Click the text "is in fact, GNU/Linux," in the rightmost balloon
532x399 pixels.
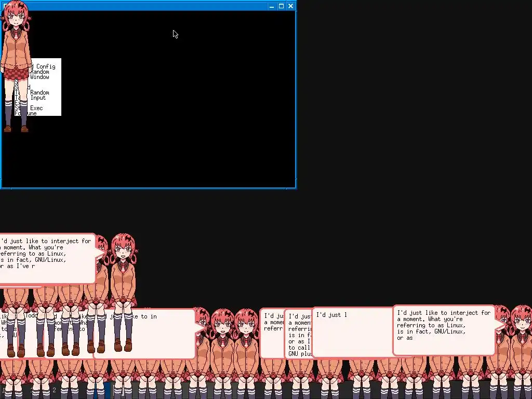click(x=431, y=331)
